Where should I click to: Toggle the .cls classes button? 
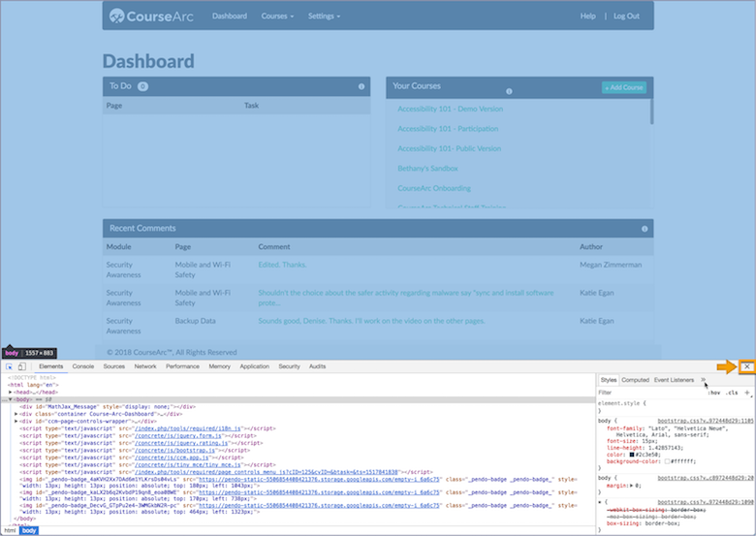coord(733,393)
